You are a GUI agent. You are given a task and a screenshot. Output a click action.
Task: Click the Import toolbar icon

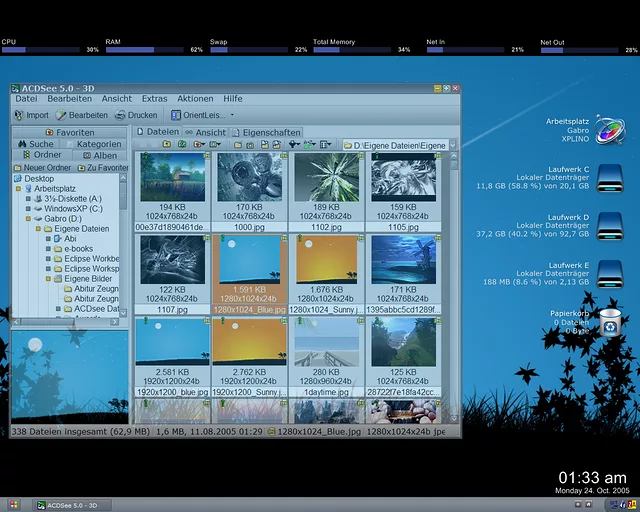(19, 115)
